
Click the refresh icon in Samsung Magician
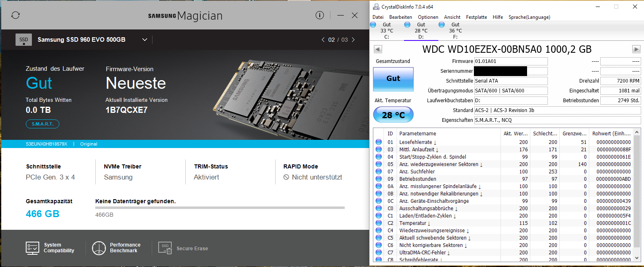[16, 15]
